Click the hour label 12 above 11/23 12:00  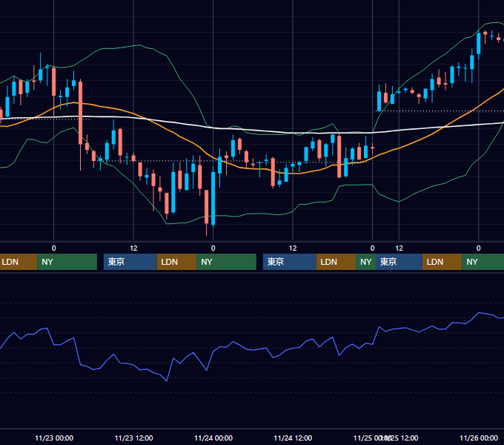(x=133, y=248)
